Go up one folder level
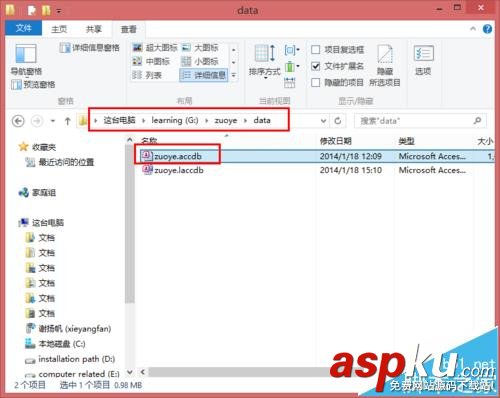This screenshot has width=500, height=398. coord(68,121)
